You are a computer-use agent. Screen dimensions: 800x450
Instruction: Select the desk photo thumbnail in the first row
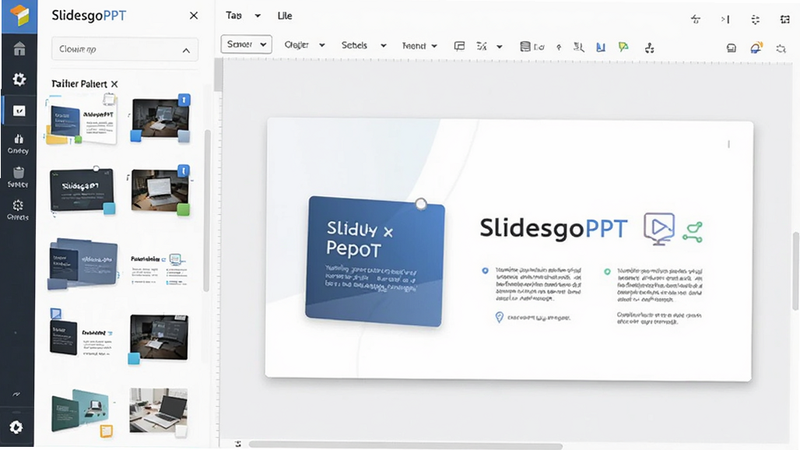click(160, 118)
